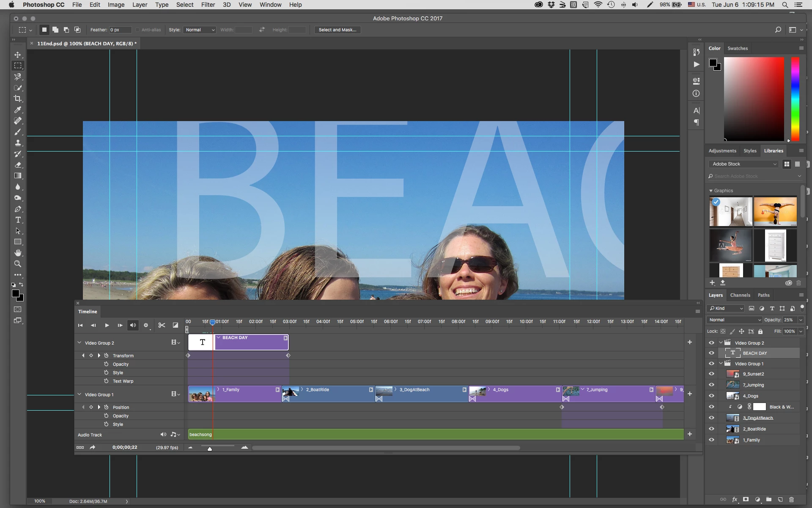
Task: Open the Adobe Stock library dropdown
Action: 744,164
